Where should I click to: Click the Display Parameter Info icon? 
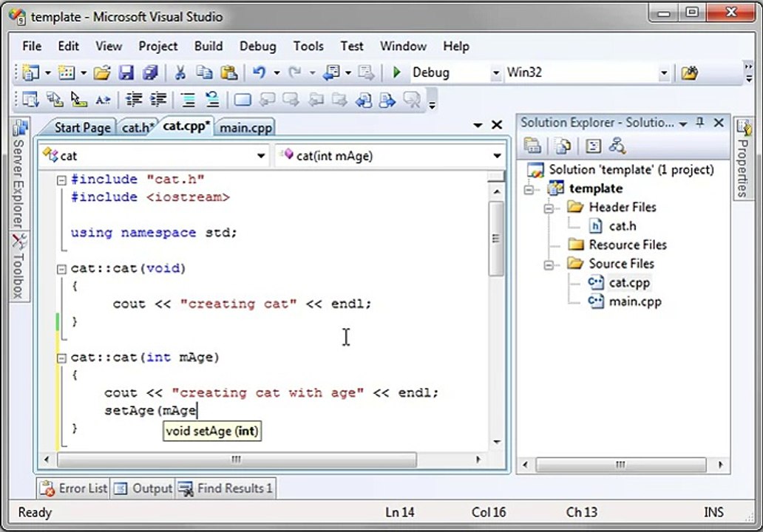(x=55, y=100)
